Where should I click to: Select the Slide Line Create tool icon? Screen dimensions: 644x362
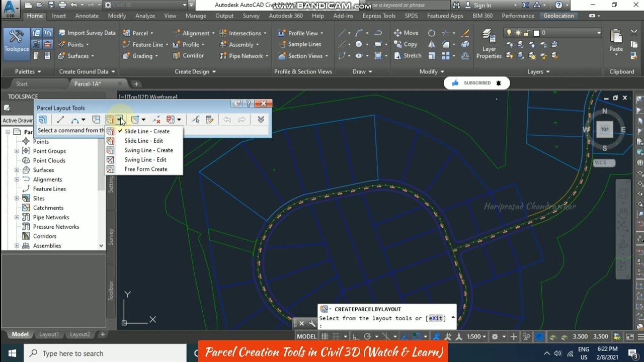point(110,120)
